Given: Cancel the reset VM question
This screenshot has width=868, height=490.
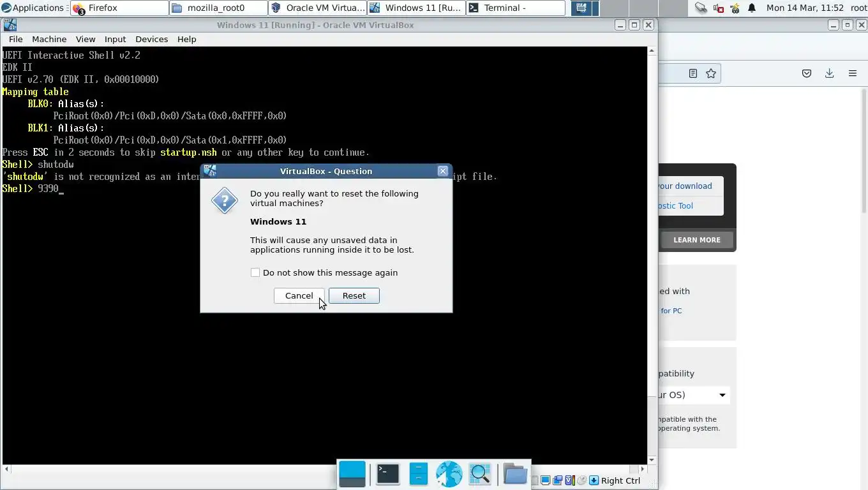Looking at the screenshot, I should coord(299,295).
